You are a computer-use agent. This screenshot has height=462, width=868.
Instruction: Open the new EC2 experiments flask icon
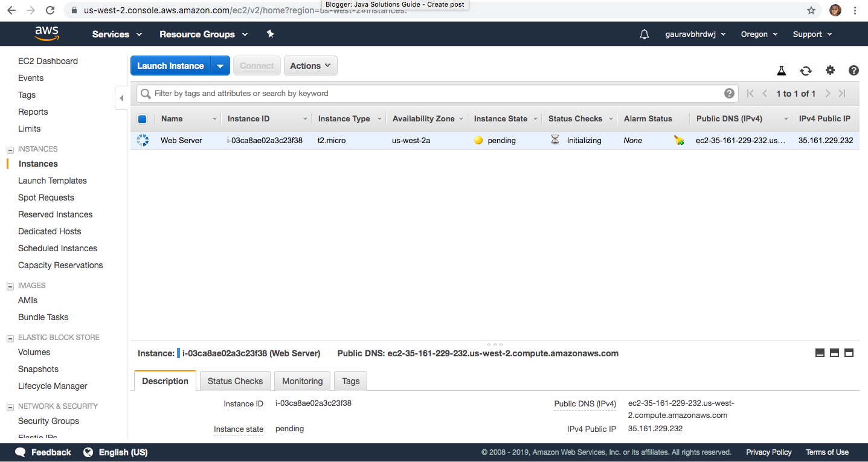pyautogui.click(x=781, y=71)
